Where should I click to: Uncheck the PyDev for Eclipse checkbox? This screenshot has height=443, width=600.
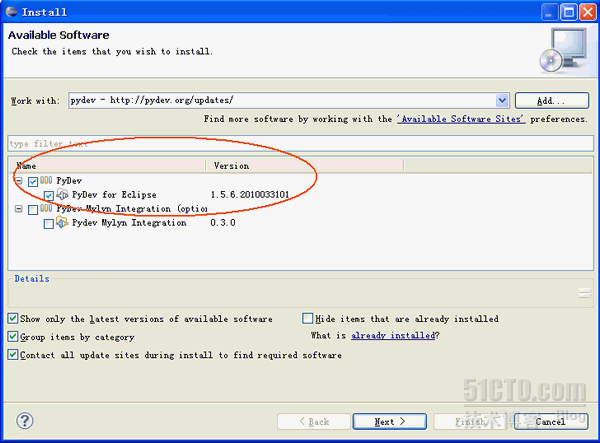point(49,195)
